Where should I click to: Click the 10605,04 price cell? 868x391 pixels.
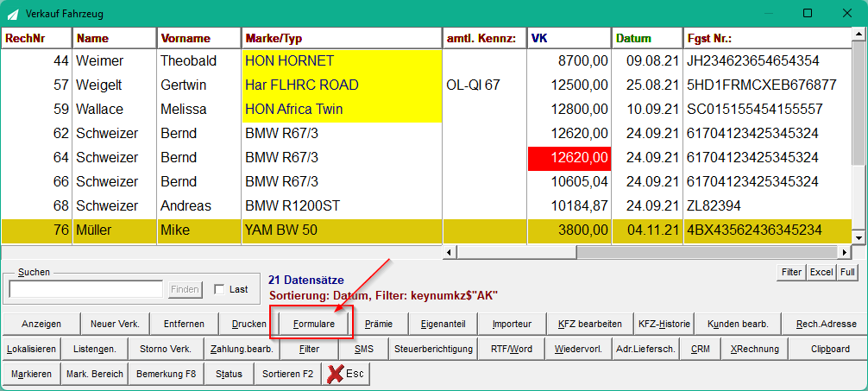[569, 181]
